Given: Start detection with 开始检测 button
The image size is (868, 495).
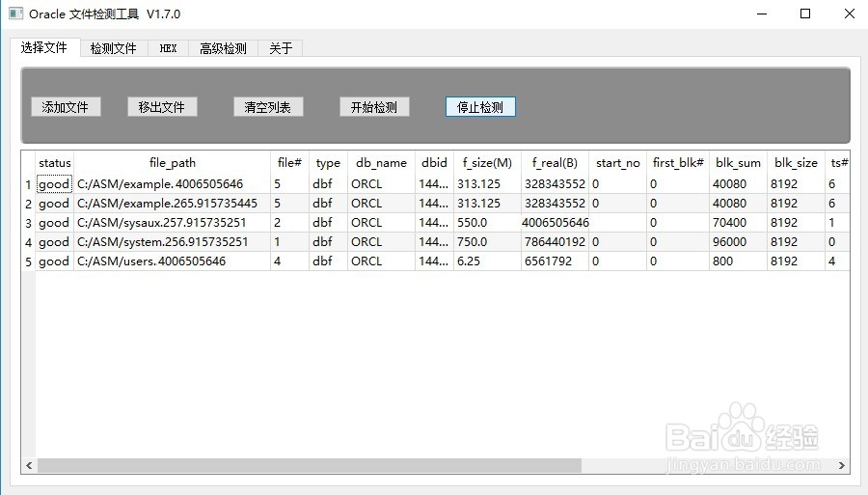Looking at the screenshot, I should [374, 107].
